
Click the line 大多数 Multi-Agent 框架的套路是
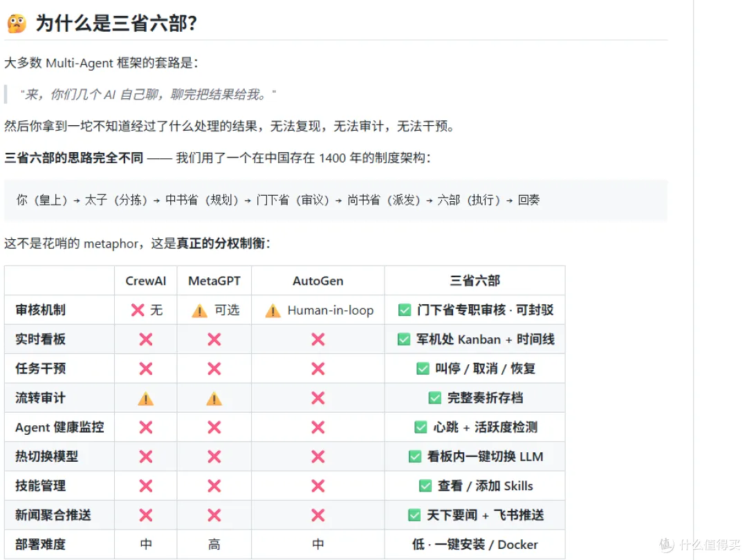101,63
